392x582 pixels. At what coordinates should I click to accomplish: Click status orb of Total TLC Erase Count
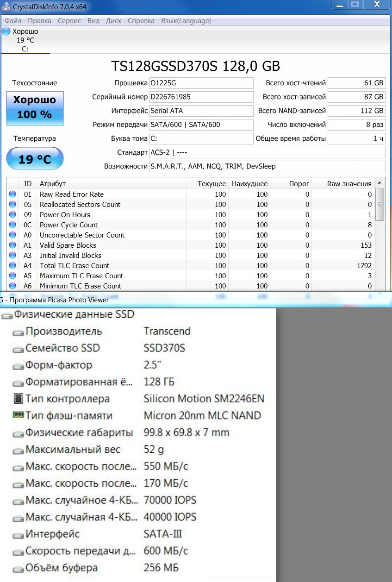[x=12, y=266]
